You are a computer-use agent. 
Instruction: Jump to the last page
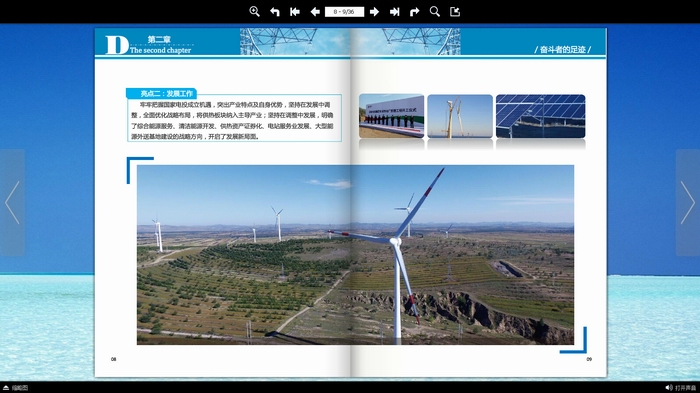(395, 12)
